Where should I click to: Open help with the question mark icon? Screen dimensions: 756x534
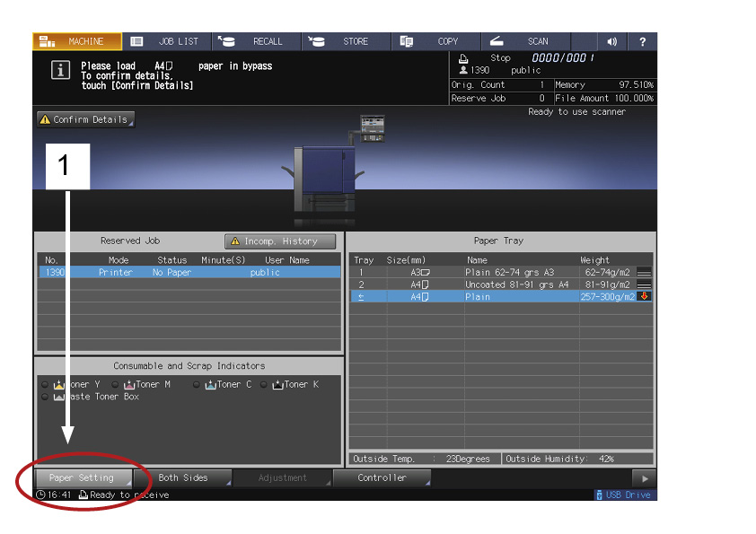[642, 41]
